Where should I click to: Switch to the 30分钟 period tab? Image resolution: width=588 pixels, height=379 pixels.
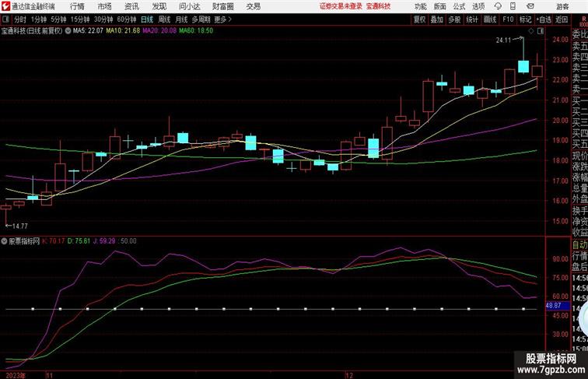coord(103,19)
